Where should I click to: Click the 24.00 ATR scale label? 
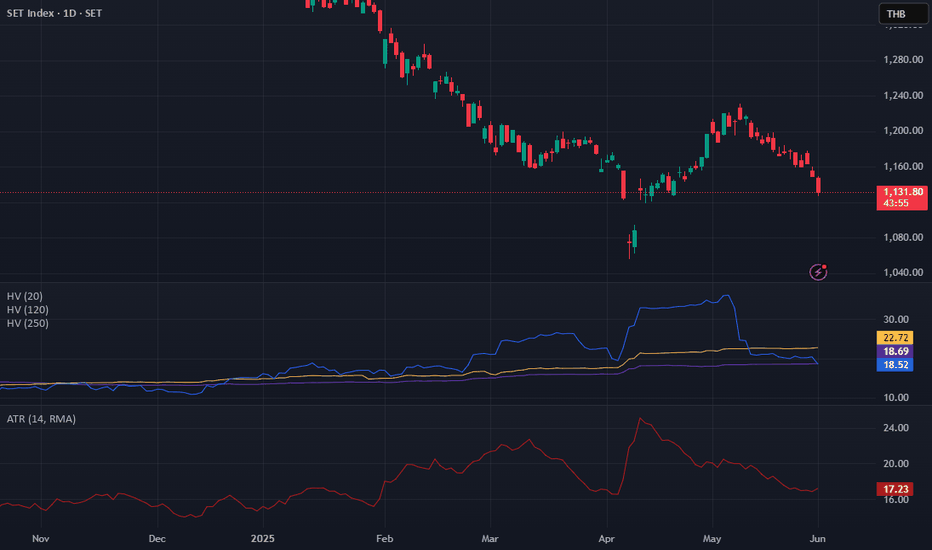tap(896, 428)
